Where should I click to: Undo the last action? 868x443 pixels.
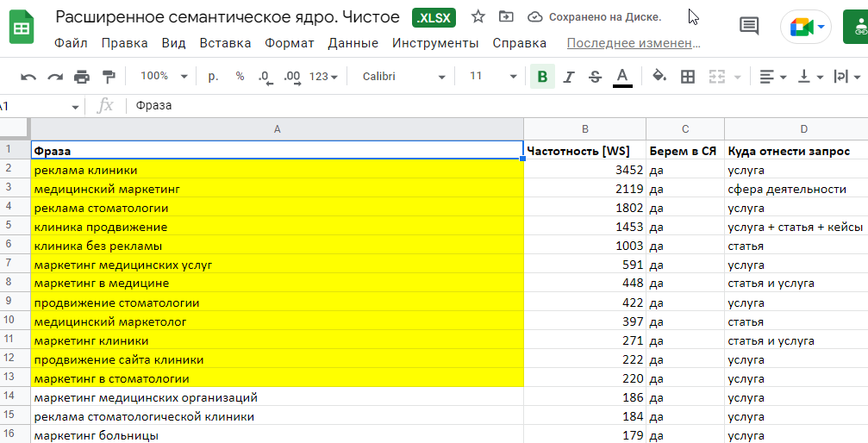pos(28,77)
